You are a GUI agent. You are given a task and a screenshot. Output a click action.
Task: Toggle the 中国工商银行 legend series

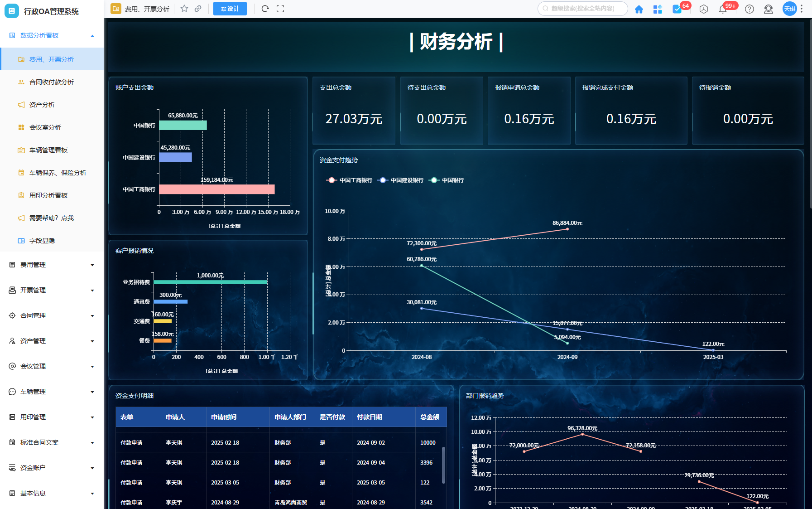(349, 180)
